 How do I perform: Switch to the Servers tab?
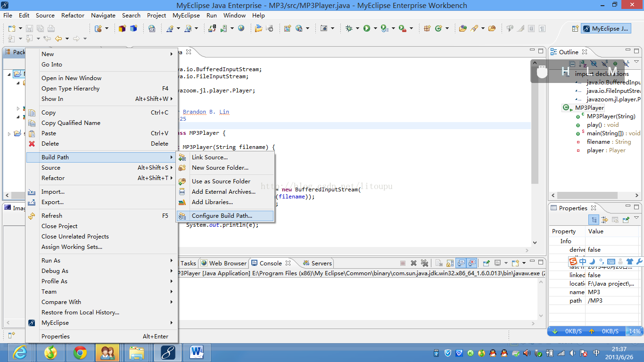tap(317, 263)
